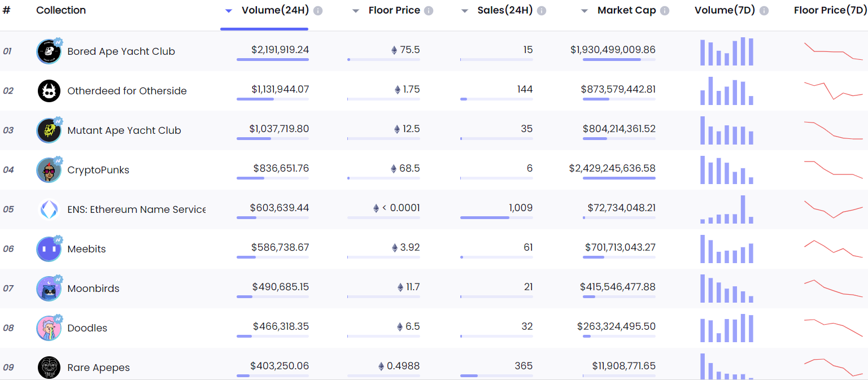Click Ethereum symbol beside 75.5 floor price
Viewport: 868px width, 380px height.
[394, 50]
